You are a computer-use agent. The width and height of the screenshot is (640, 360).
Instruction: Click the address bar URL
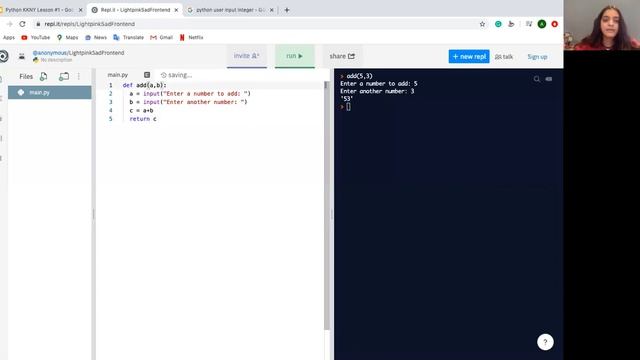(x=89, y=24)
